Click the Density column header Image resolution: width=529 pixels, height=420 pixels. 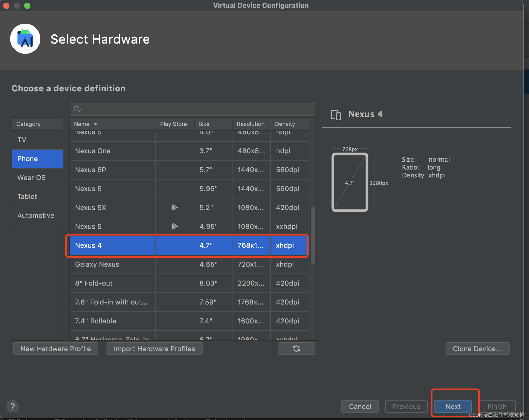point(285,124)
